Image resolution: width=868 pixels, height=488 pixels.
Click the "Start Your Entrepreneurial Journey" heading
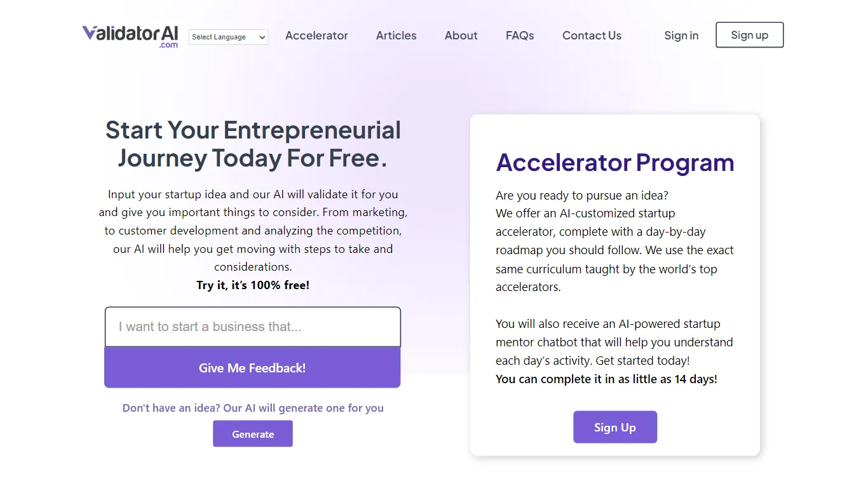[253, 144]
